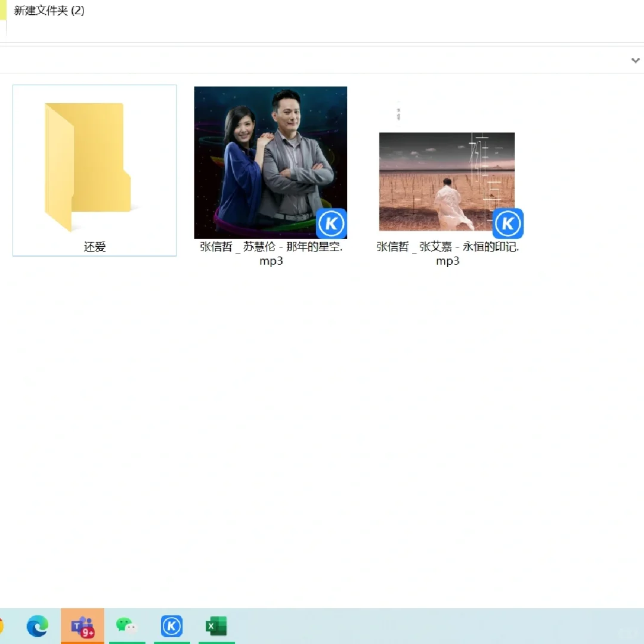Click the KuGou badge on 那年的星空.mp3
Image resolution: width=644 pixels, height=644 pixels.
click(x=332, y=224)
